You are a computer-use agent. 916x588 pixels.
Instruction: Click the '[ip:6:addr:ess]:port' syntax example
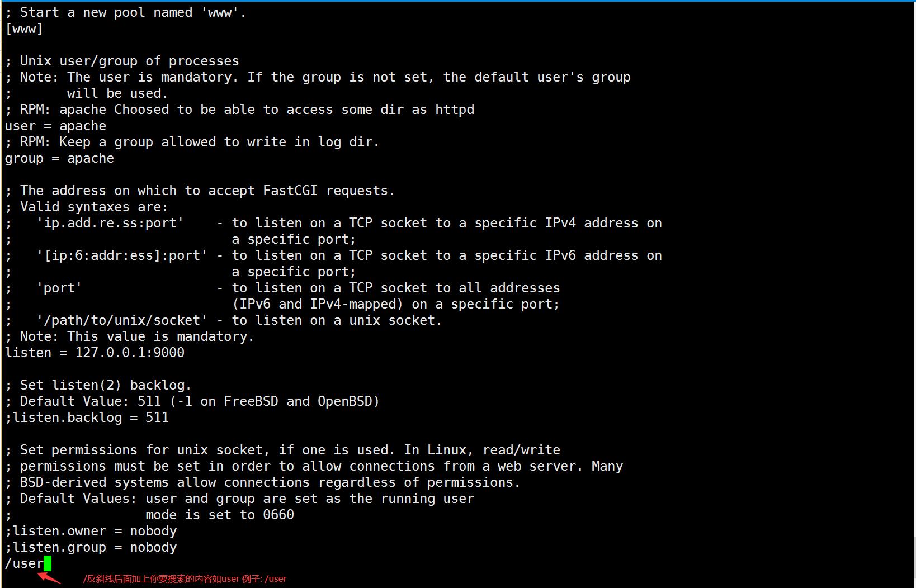(122, 255)
